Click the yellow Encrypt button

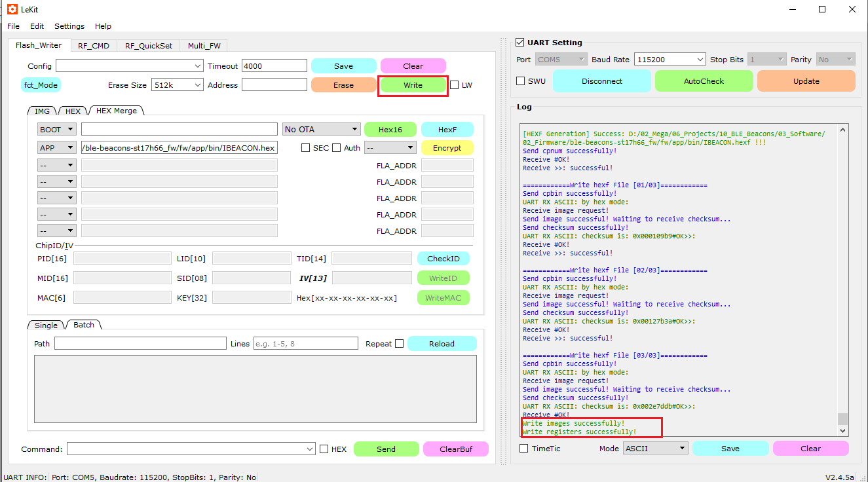click(x=447, y=148)
